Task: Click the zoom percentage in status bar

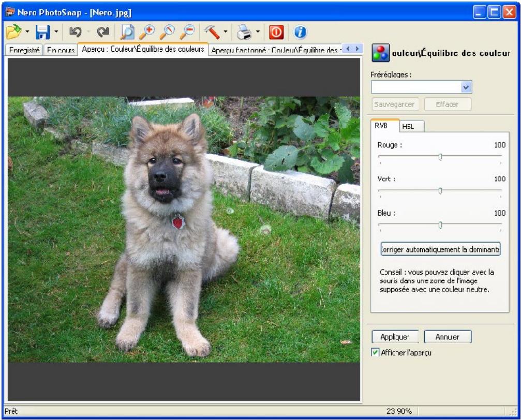Action: click(399, 411)
